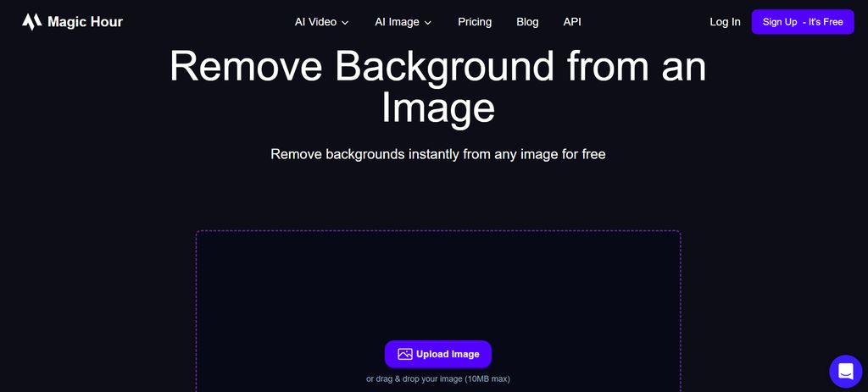Click the Log In link
868x392 pixels.
pos(725,22)
